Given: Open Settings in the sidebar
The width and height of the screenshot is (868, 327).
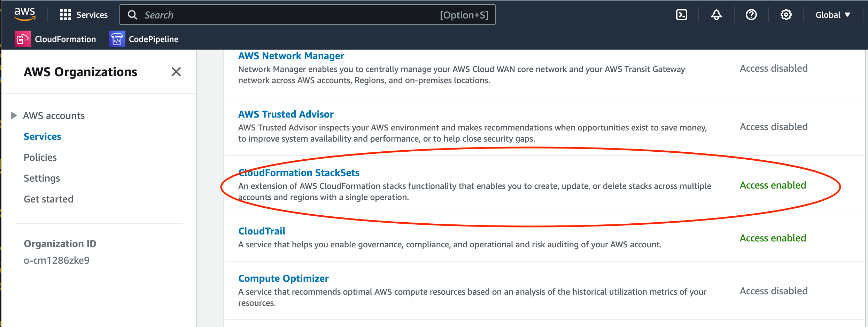Looking at the screenshot, I should [42, 178].
